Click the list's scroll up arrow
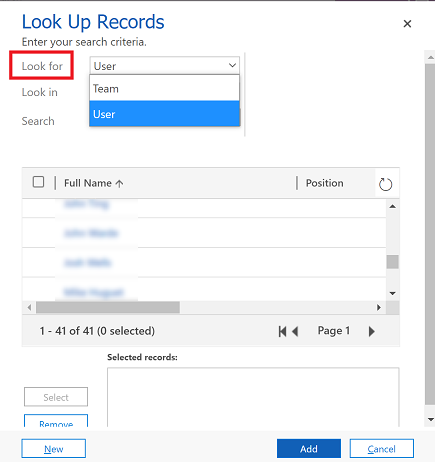The width and height of the screenshot is (435, 462). 393,207
